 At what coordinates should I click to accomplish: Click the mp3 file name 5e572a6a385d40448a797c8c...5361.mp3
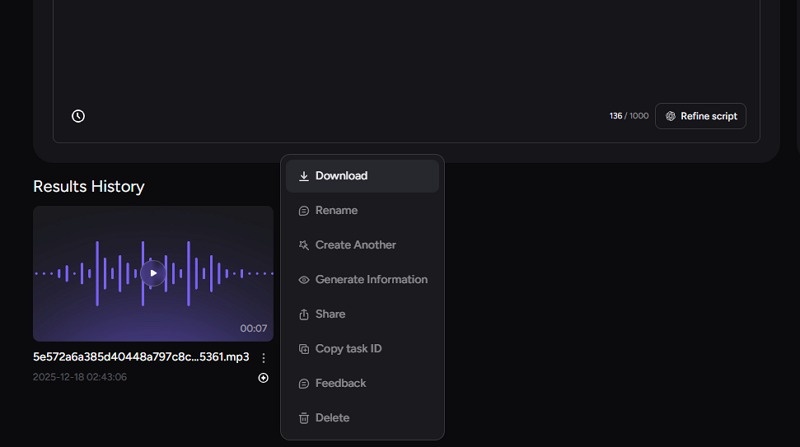pos(141,357)
